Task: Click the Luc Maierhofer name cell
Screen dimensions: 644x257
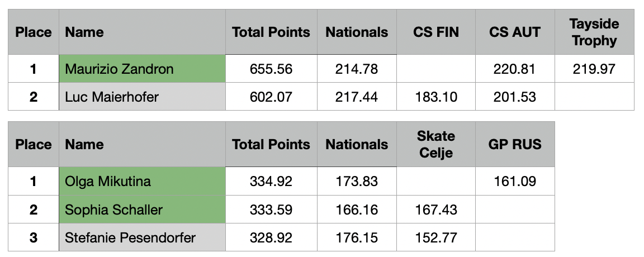Action: coord(142,97)
